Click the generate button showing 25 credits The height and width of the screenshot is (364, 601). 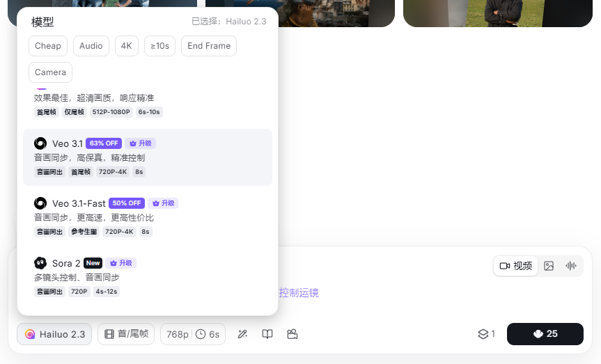[x=545, y=334]
